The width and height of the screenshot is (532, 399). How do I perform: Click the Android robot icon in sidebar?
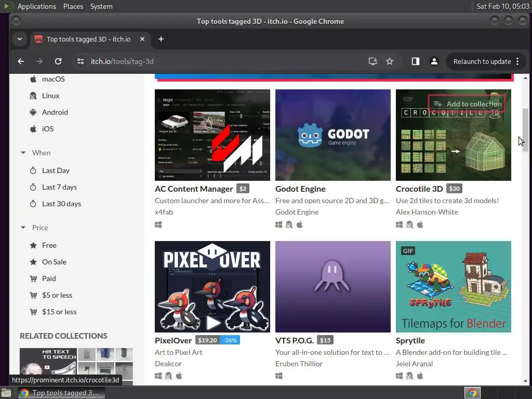[x=33, y=112]
